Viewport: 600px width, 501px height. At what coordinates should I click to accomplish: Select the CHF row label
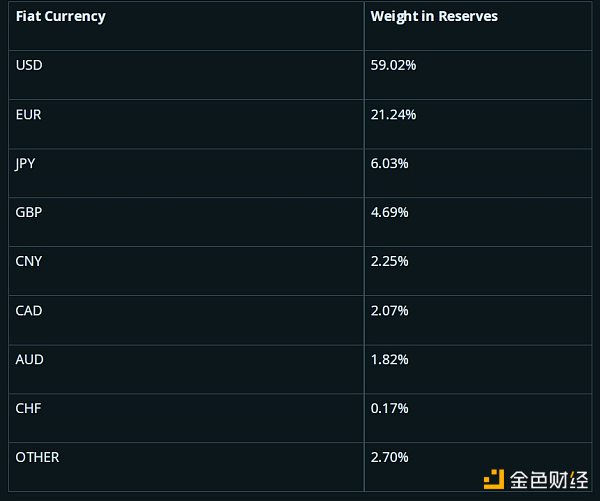[28, 408]
